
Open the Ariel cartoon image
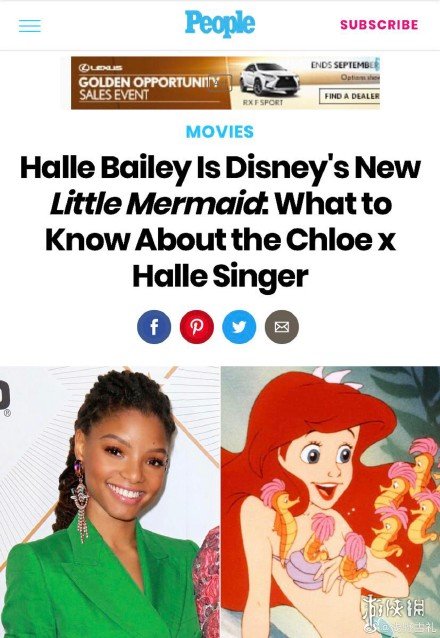tap(331, 502)
